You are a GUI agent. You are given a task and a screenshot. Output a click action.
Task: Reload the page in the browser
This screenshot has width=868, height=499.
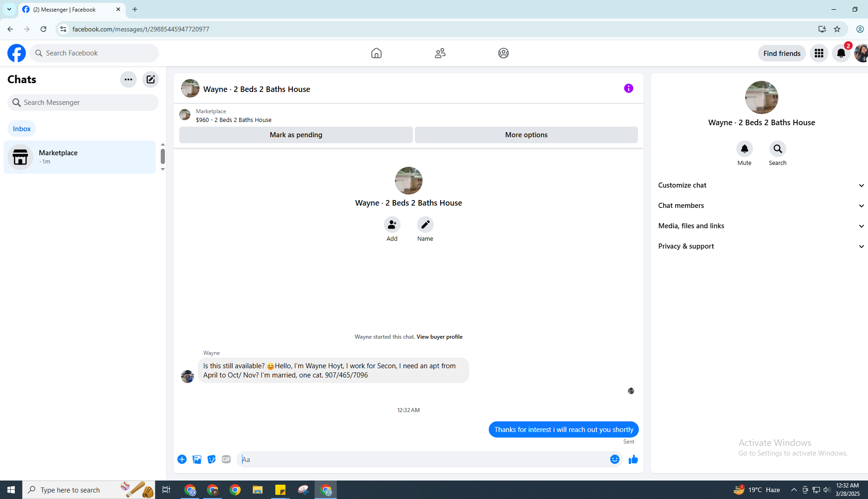(x=43, y=29)
